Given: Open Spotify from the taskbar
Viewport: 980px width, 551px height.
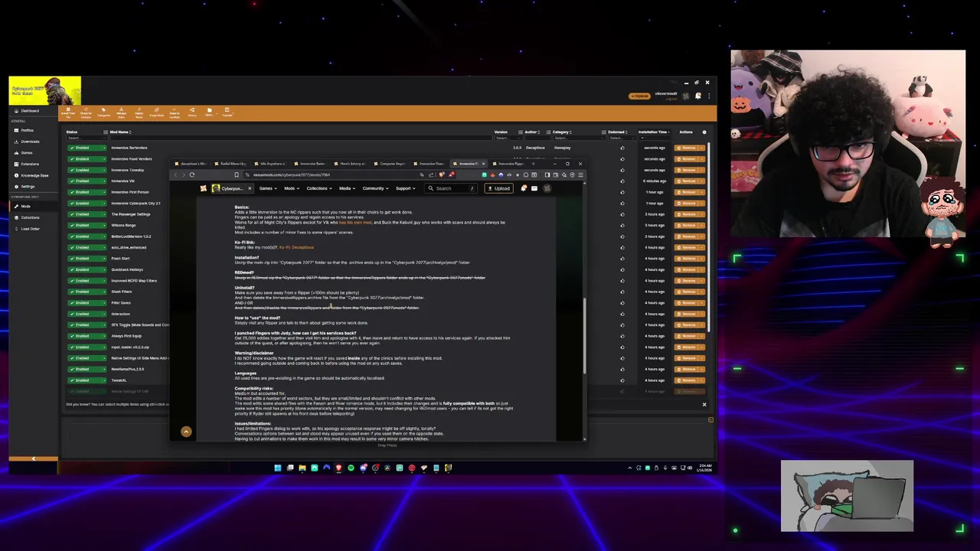Looking at the screenshot, I should point(351,468).
